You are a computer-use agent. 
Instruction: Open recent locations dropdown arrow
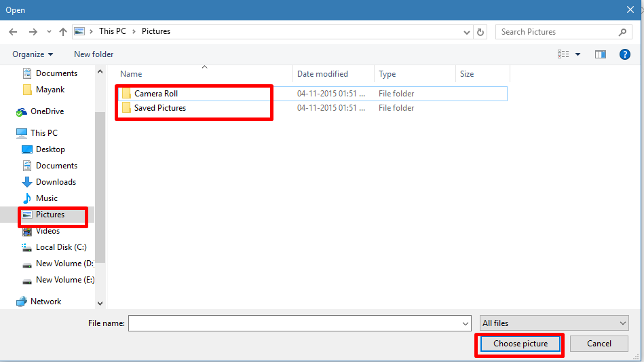pos(49,32)
